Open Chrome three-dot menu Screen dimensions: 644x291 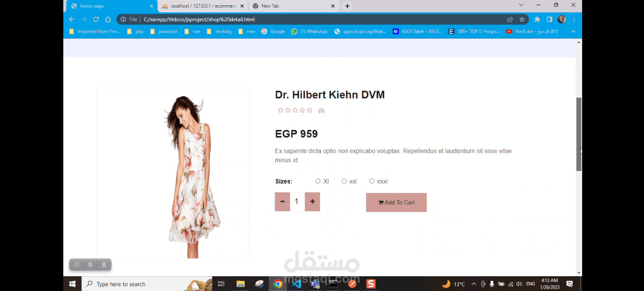coord(574,20)
